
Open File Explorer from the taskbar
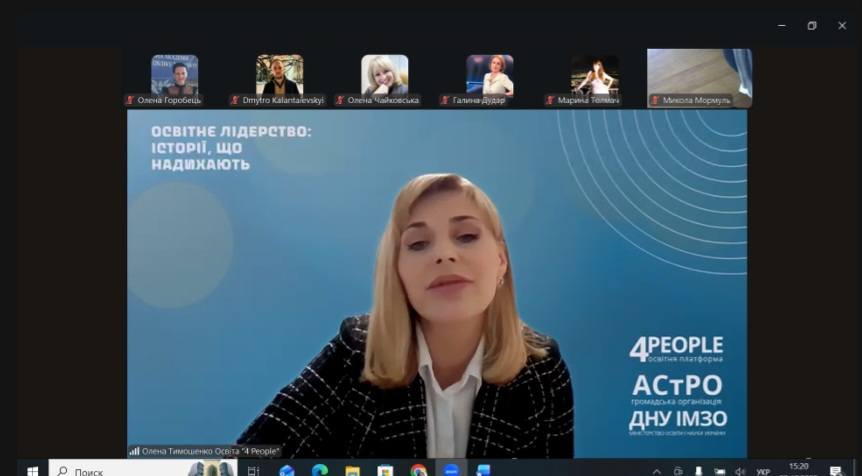(x=352, y=471)
